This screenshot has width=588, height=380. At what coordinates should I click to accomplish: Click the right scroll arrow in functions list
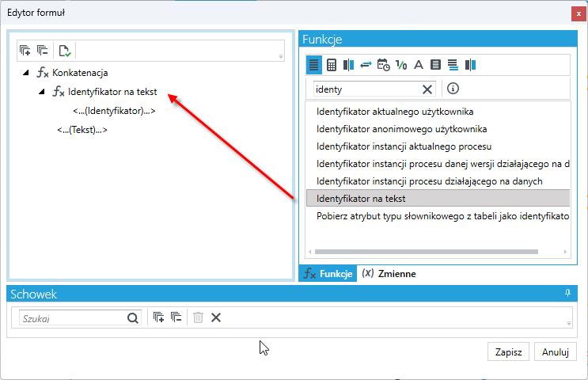pyautogui.click(x=565, y=252)
